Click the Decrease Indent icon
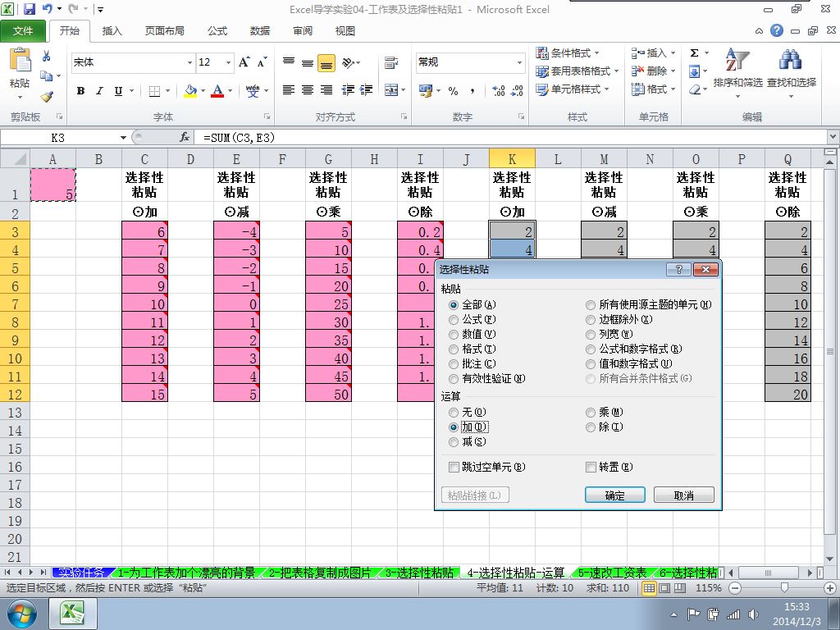This screenshot has width=840, height=630. (348, 90)
